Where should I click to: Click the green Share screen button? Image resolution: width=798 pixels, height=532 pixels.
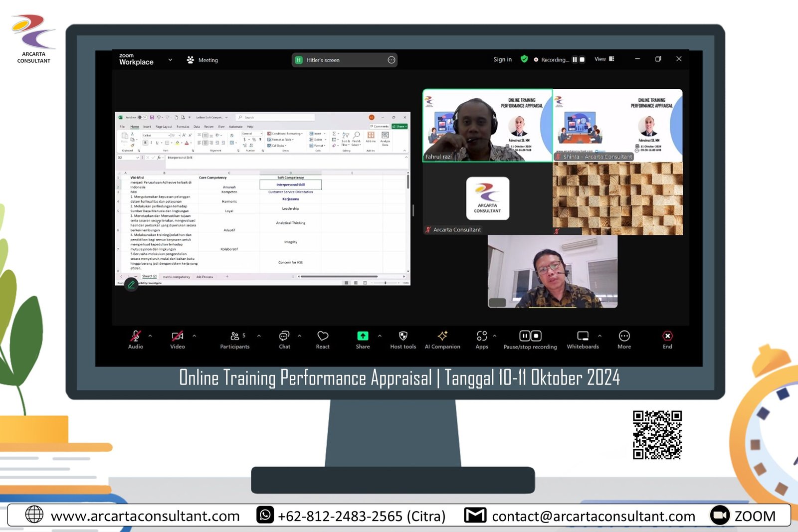pyautogui.click(x=363, y=337)
